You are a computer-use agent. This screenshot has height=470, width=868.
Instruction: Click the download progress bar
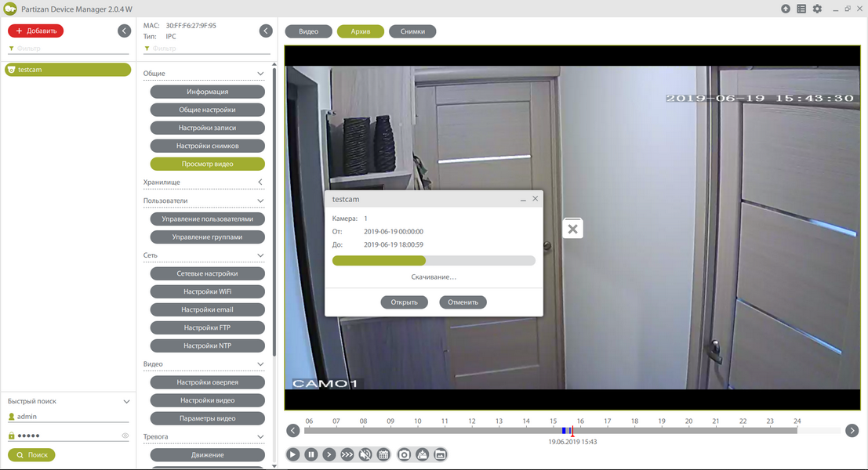(434, 260)
